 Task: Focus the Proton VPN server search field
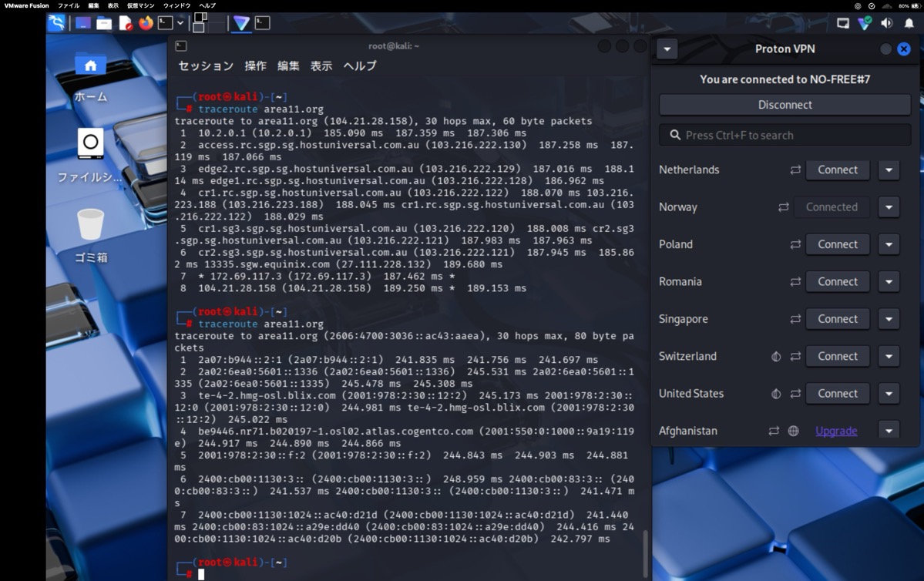tap(785, 136)
